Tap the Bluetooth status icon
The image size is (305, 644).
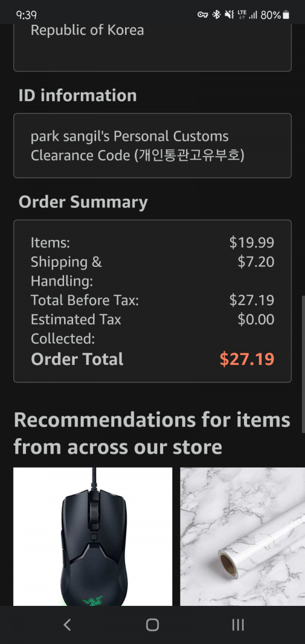[216, 15]
